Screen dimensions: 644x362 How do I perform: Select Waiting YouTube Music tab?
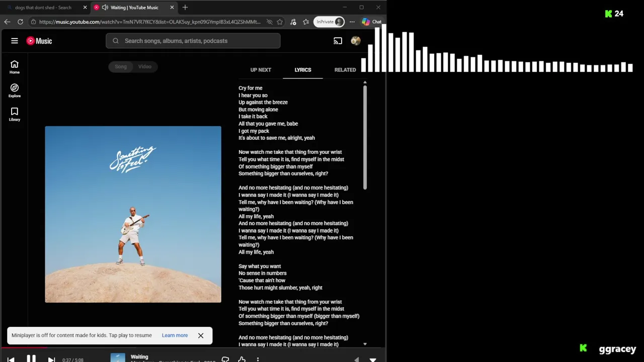point(134,8)
